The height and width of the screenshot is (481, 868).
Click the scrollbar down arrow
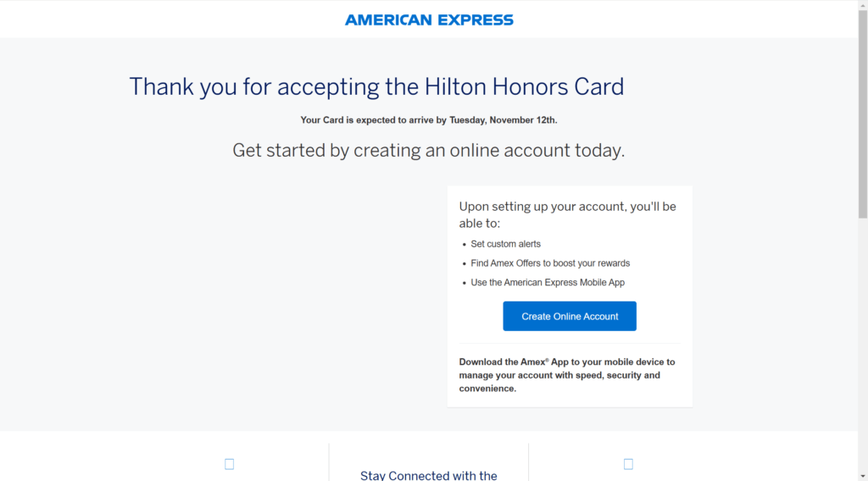(863, 475)
